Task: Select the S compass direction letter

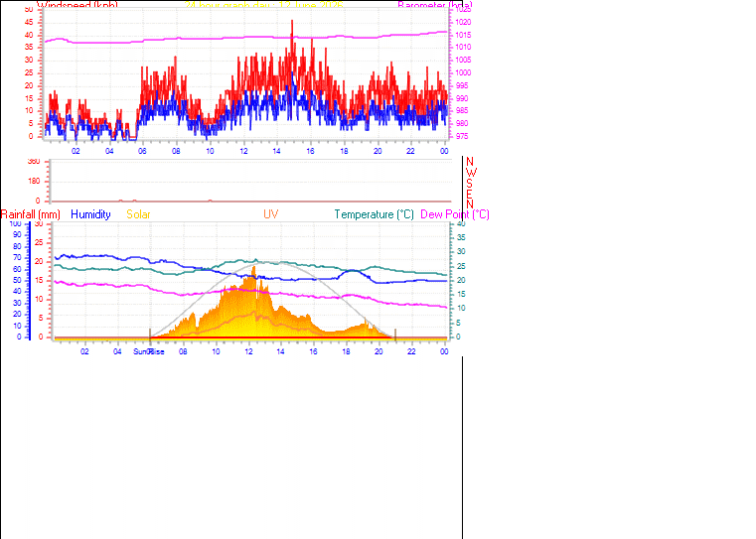Action: pos(469,184)
